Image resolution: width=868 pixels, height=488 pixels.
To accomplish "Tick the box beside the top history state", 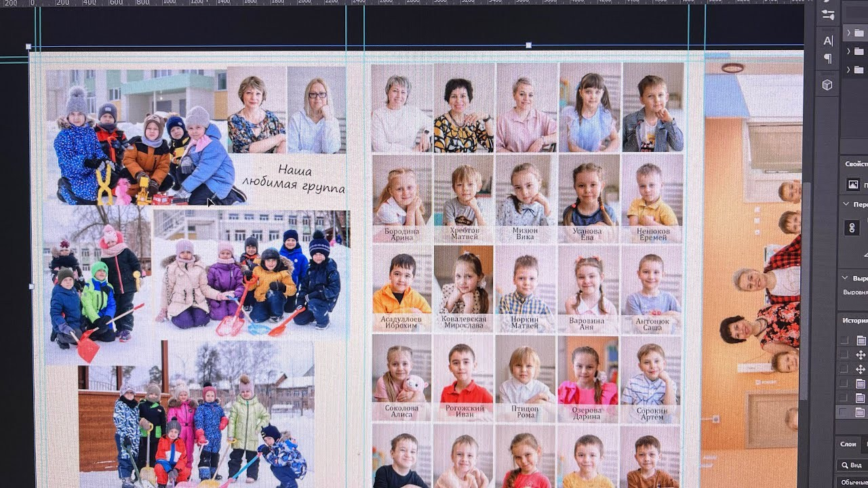I will 844,340.
